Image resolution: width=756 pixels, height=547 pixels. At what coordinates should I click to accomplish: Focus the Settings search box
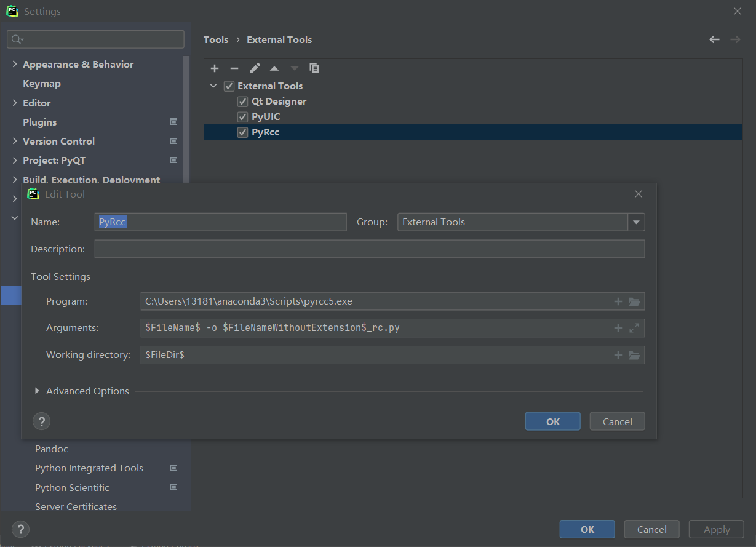coord(95,39)
